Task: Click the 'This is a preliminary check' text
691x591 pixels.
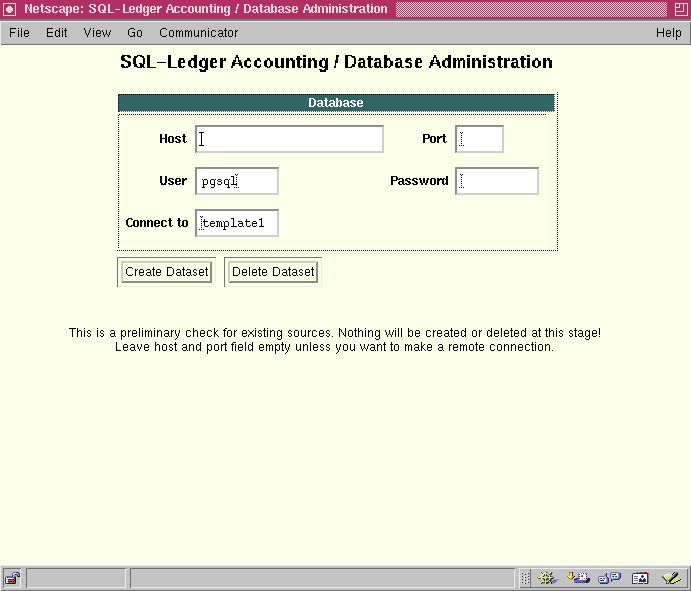Action: 334,333
